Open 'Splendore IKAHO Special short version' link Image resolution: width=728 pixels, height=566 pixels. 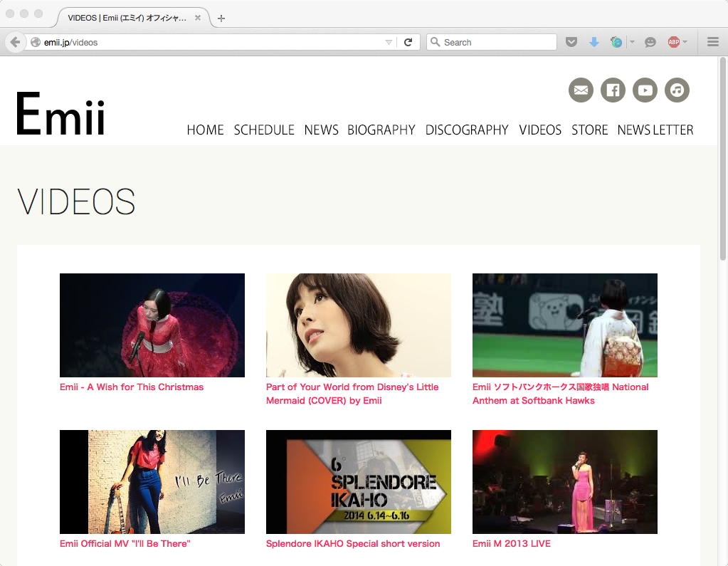(x=353, y=543)
